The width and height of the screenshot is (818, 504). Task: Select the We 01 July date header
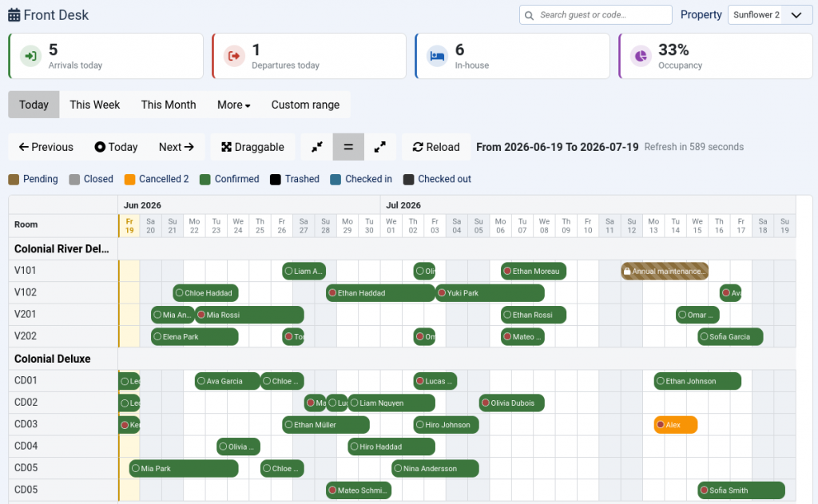[391, 226]
